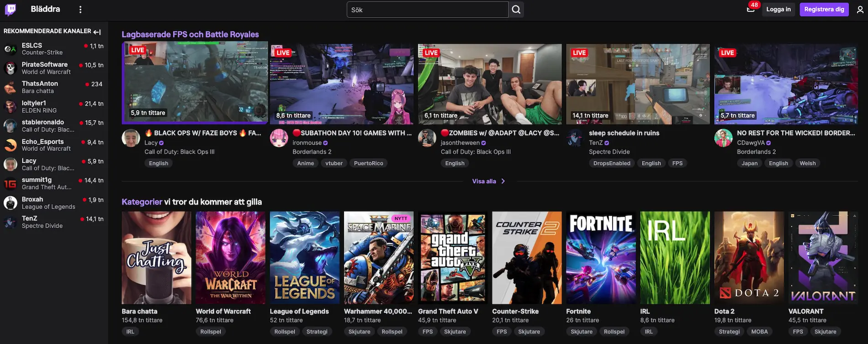Open summit1g avatar in sidebar
868x344 pixels.
(10, 183)
